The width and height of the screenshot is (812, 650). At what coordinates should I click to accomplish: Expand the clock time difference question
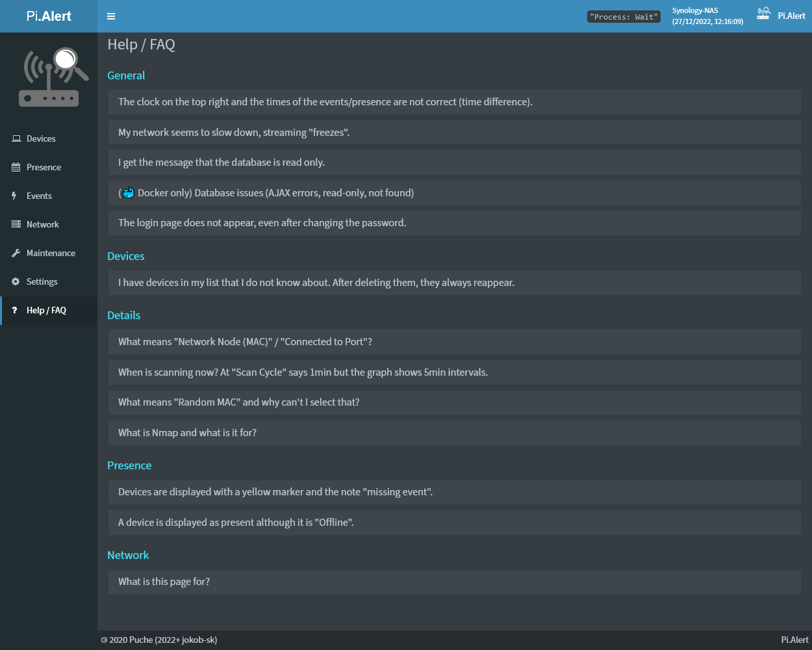coord(325,102)
